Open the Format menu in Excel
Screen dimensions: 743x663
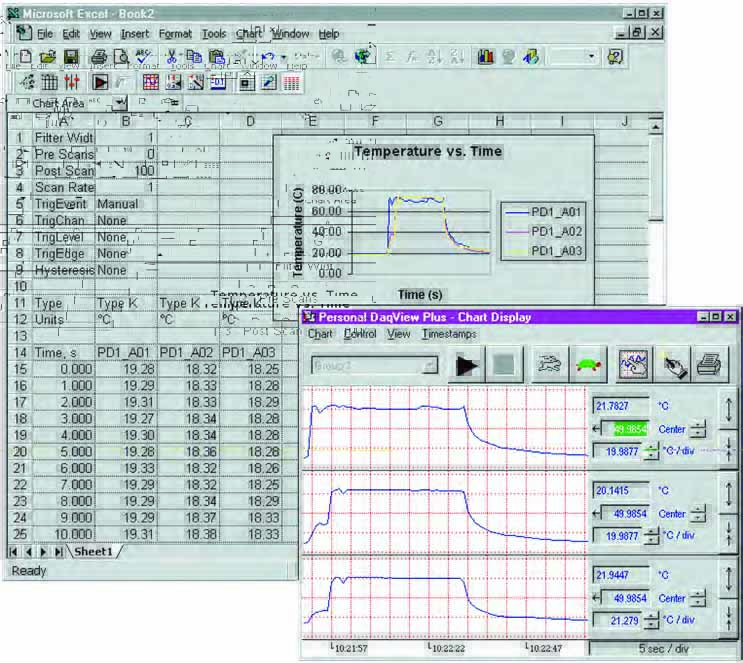pyautogui.click(x=175, y=34)
